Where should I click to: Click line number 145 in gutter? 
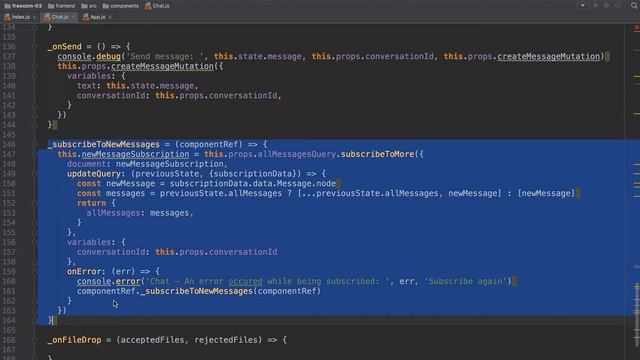(x=9, y=135)
